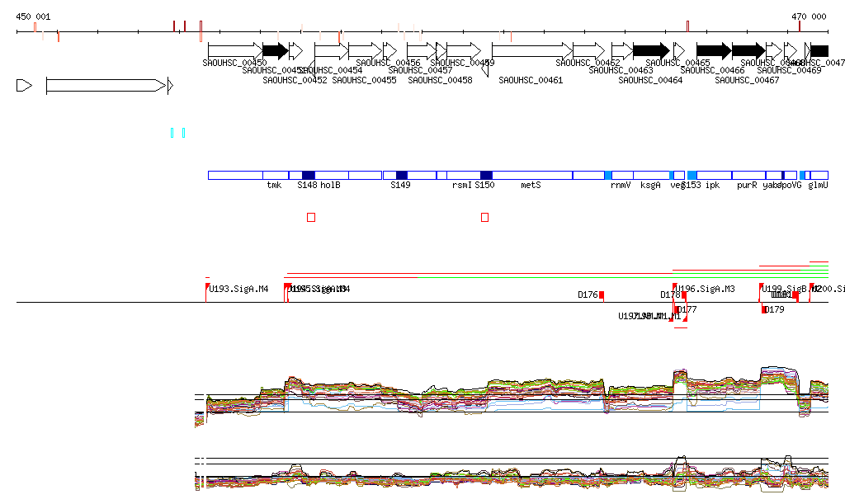This screenshot has width=845, height=504.
Task: Click the red D176 terminator marker
Action: pos(602,295)
